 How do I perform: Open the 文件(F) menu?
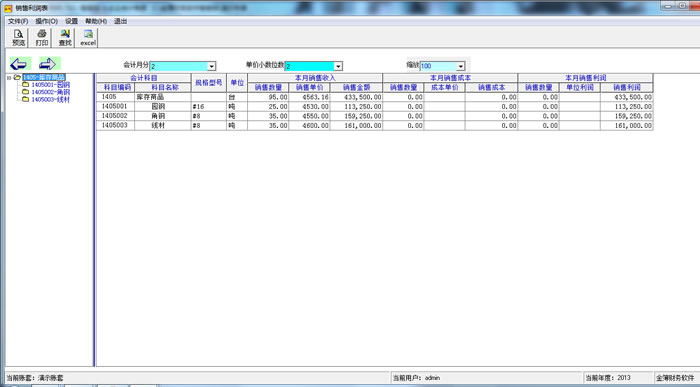click(18, 21)
